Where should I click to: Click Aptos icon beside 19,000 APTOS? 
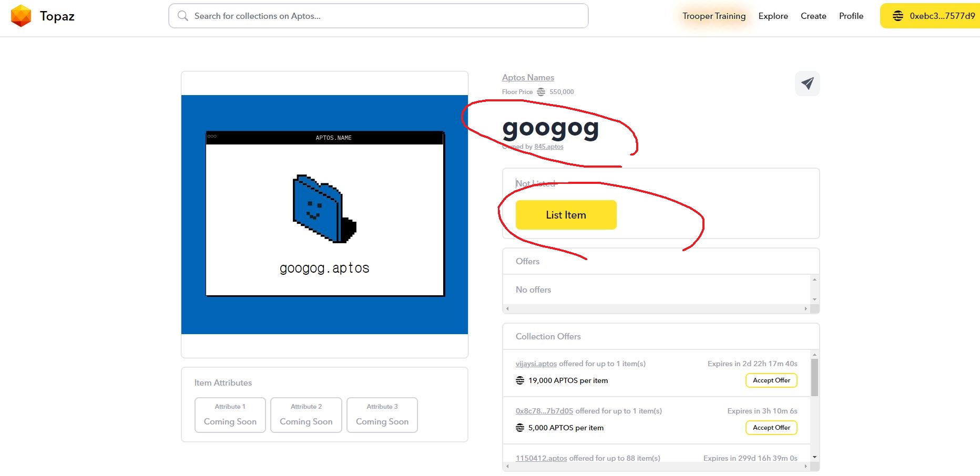(x=520, y=380)
